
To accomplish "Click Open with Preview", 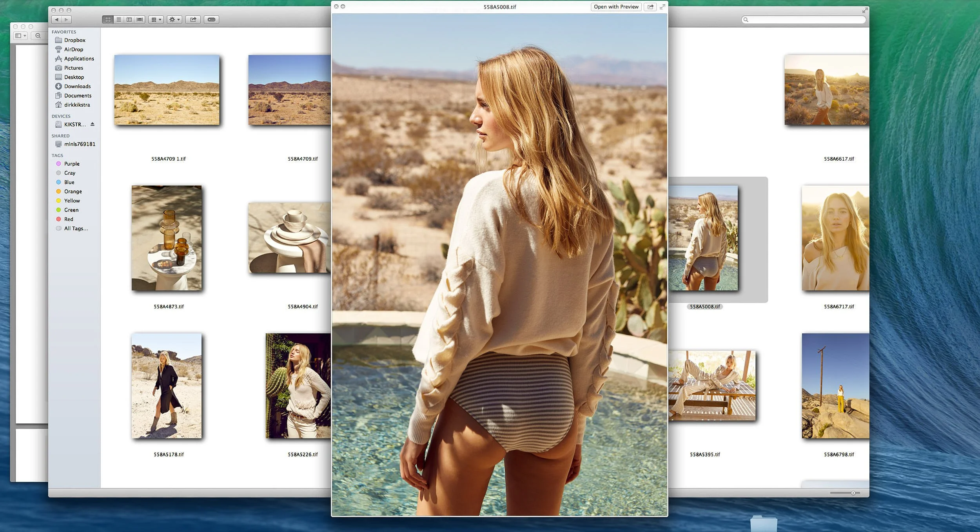I will point(616,6).
